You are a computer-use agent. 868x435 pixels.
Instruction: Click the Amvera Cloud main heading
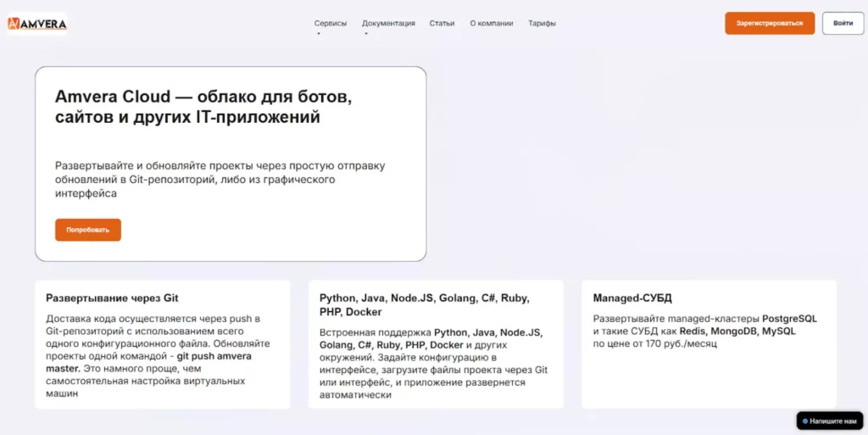(203, 107)
